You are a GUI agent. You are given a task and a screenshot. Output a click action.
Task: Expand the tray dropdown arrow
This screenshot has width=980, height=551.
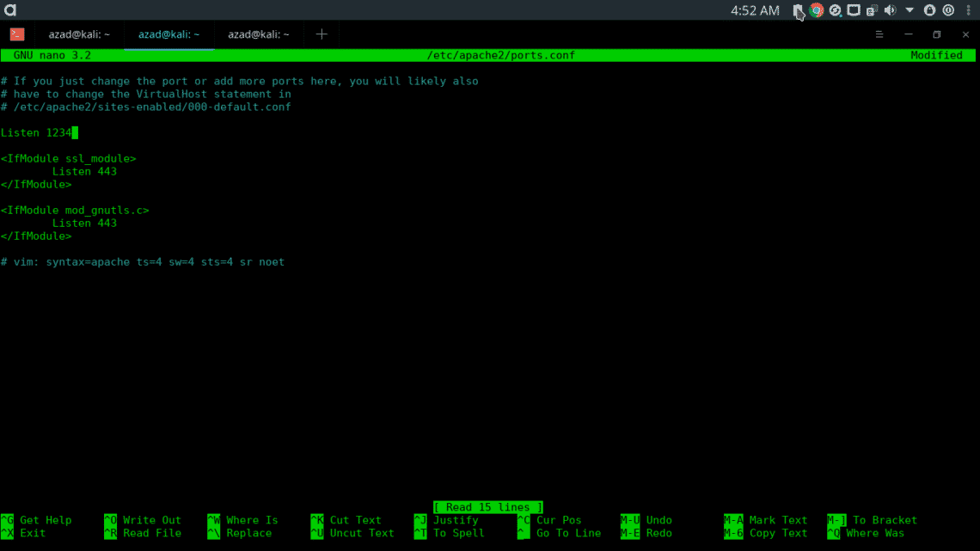(910, 10)
